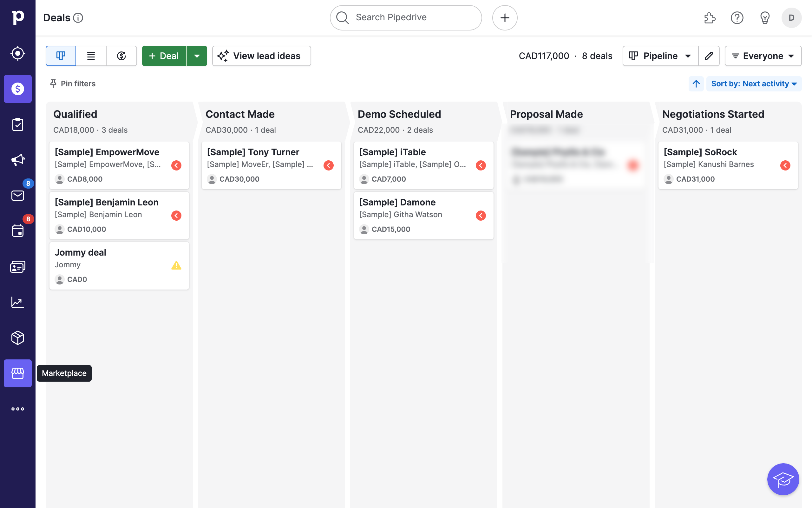
Task: Open Projects clipboard icon in sidebar
Action: point(18,124)
